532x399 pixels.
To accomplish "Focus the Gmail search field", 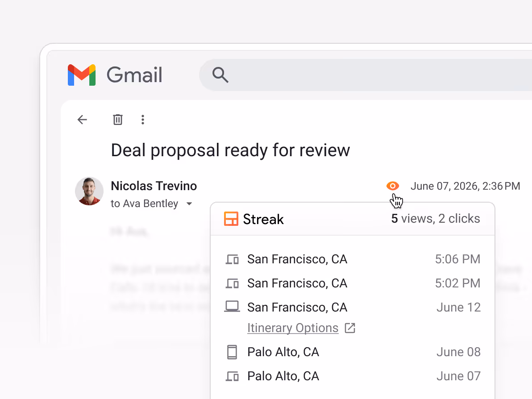I will click(x=366, y=75).
